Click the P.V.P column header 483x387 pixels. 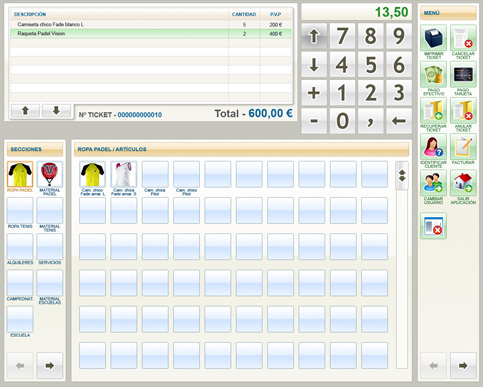point(276,14)
